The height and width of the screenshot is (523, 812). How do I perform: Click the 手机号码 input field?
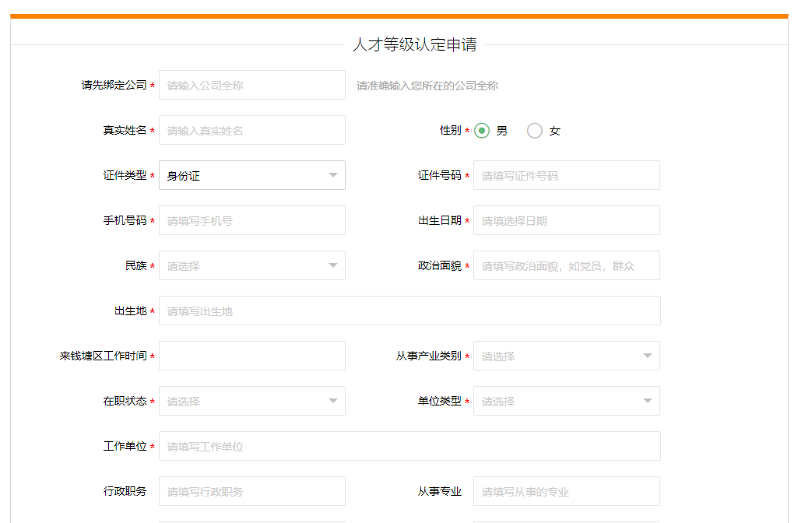click(x=251, y=220)
